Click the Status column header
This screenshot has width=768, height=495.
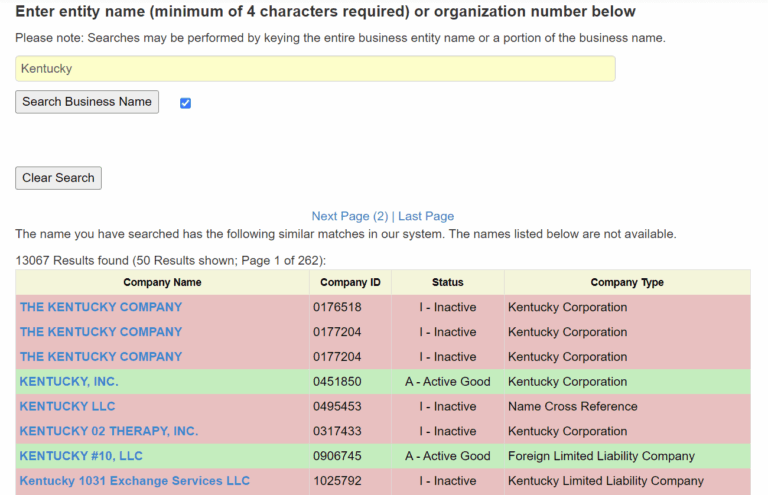tap(447, 282)
